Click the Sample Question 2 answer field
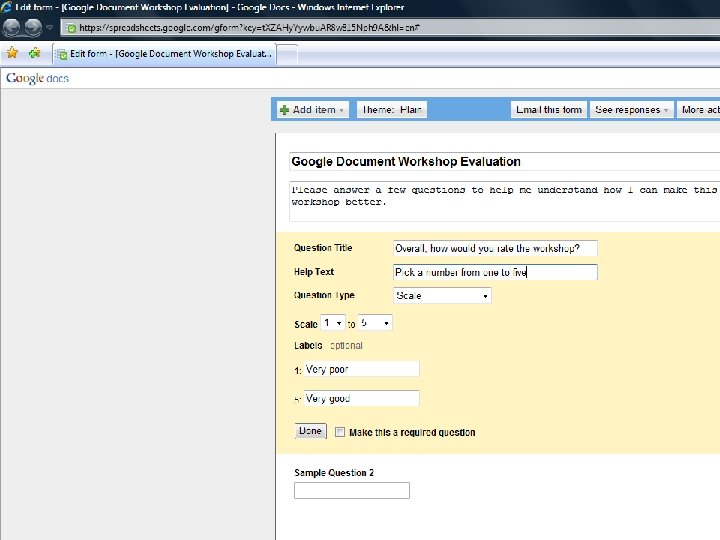The image size is (720, 540). pos(352,490)
